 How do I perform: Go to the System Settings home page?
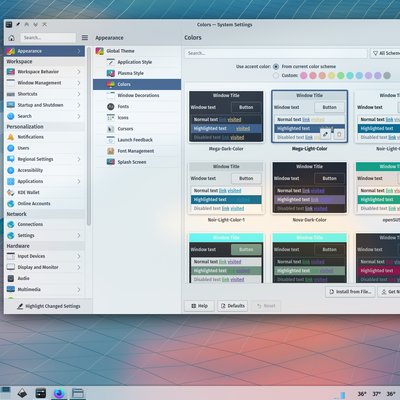click(11, 38)
